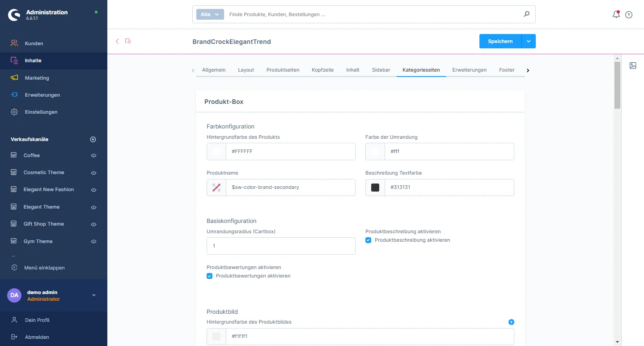Screen dimensions: 644x346
Task: Open the Beschreibung Textfarbe color swatch
Action: 375,188
